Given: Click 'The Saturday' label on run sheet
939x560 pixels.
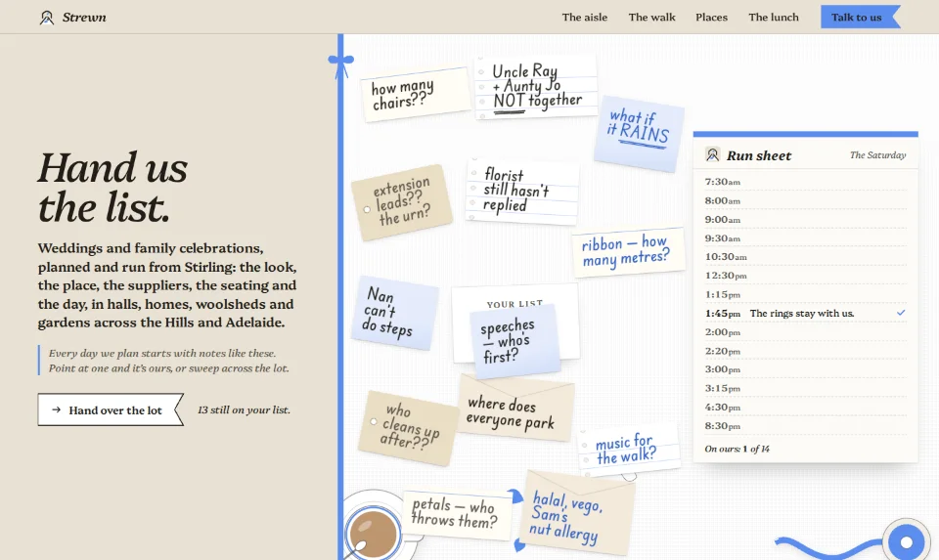Looking at the screenshot, I should coord(877,155).
